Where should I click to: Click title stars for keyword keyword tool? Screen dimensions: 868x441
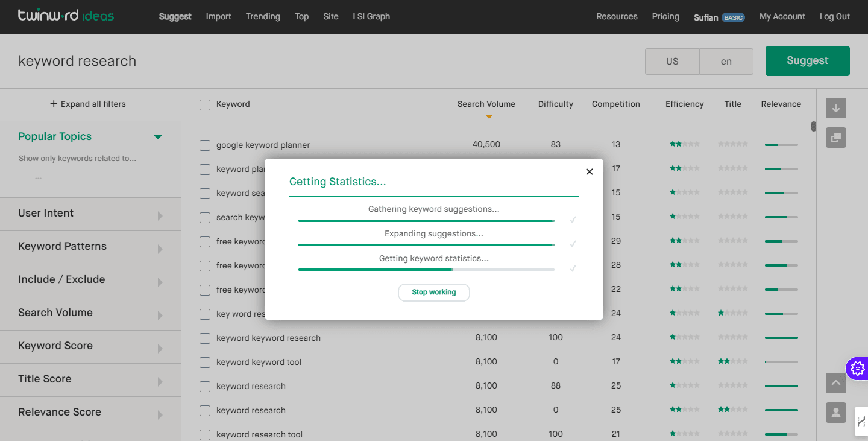pos(733,361)
